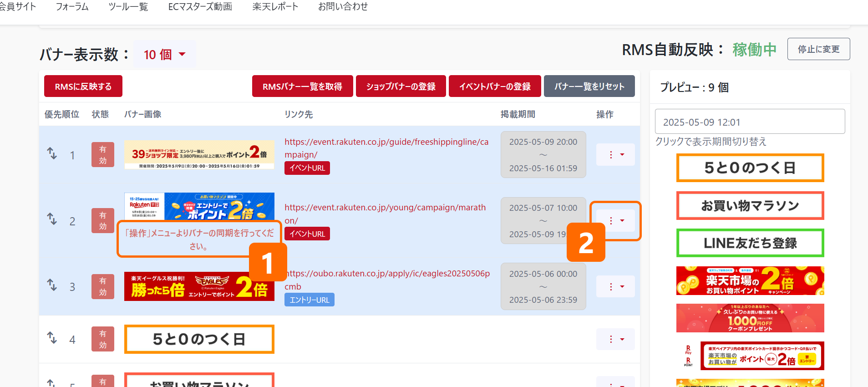Open フォーラム in top navigation
This screenshot has width=868, height=387.
pyautogui.click(x=72, y=7)
